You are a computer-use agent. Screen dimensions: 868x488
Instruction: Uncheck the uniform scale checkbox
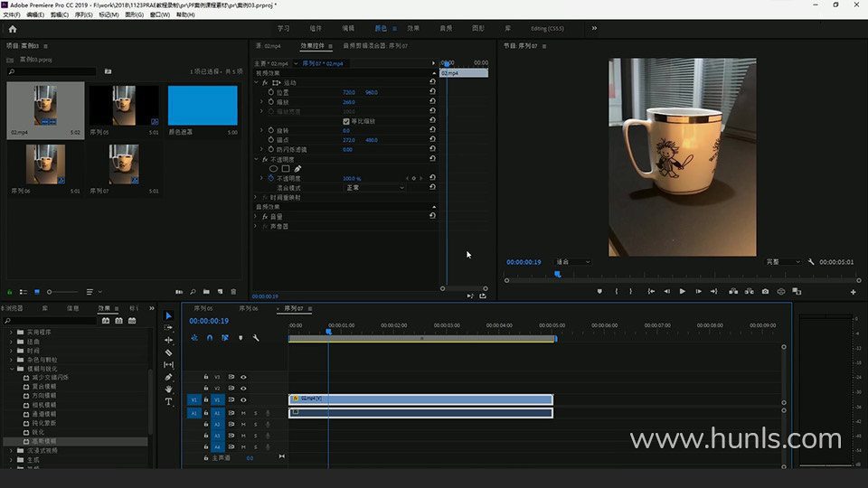point(346,121)
